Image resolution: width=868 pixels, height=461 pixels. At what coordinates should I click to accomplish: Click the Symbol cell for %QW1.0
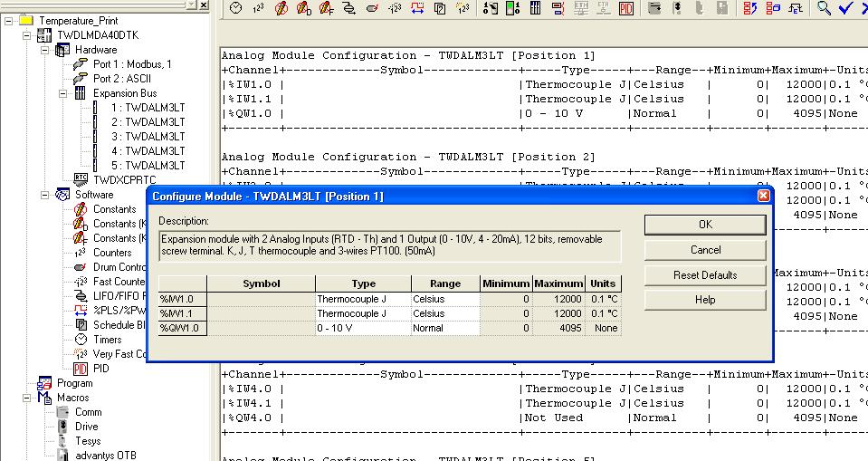pyautogui.click(x=262, y=328)
